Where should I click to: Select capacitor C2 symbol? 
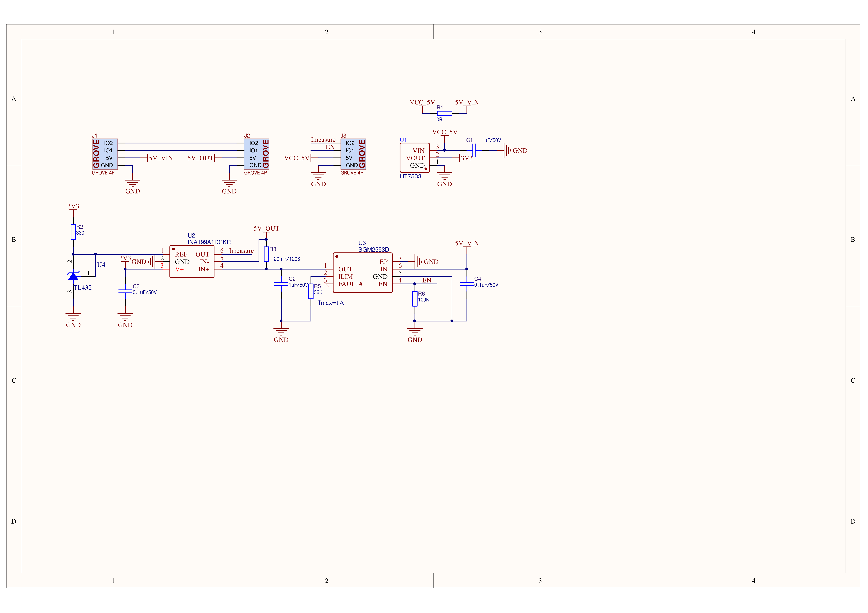coord(281,284)
